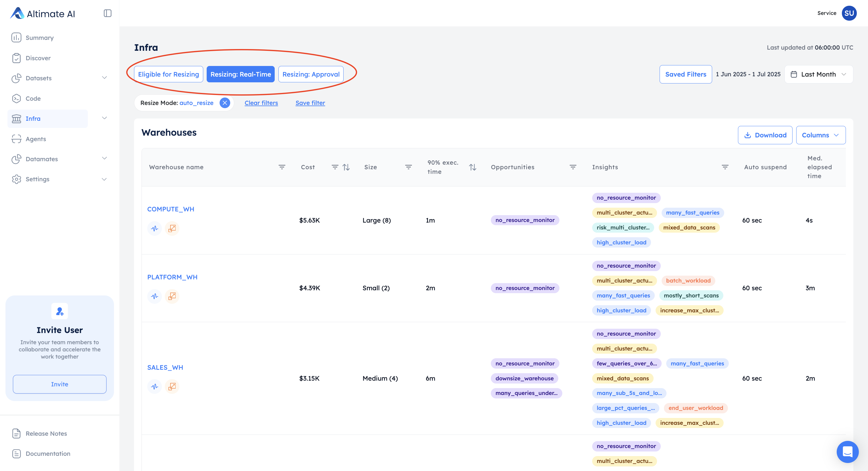The image size is (868, 471).
Task: Open SALES_WH resize icon
Action: click(x=172, y=386)
